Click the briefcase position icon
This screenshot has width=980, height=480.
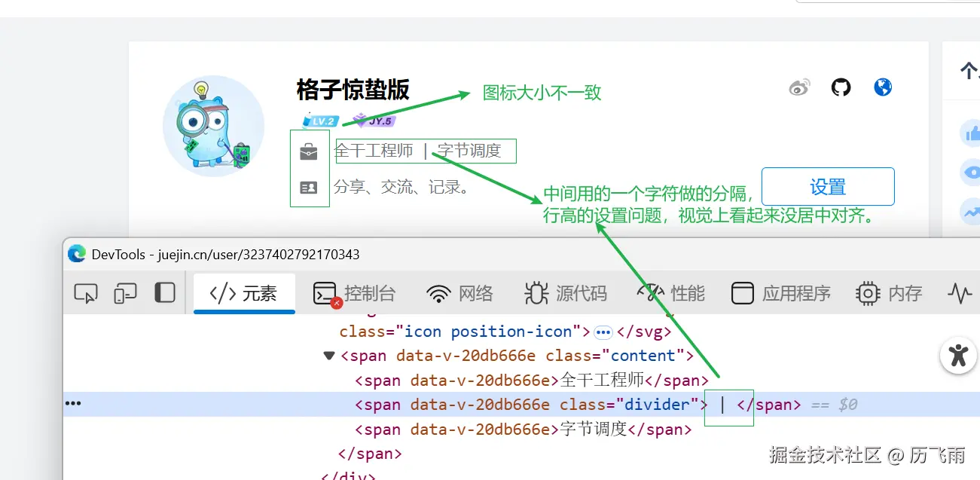pos(309,152)
